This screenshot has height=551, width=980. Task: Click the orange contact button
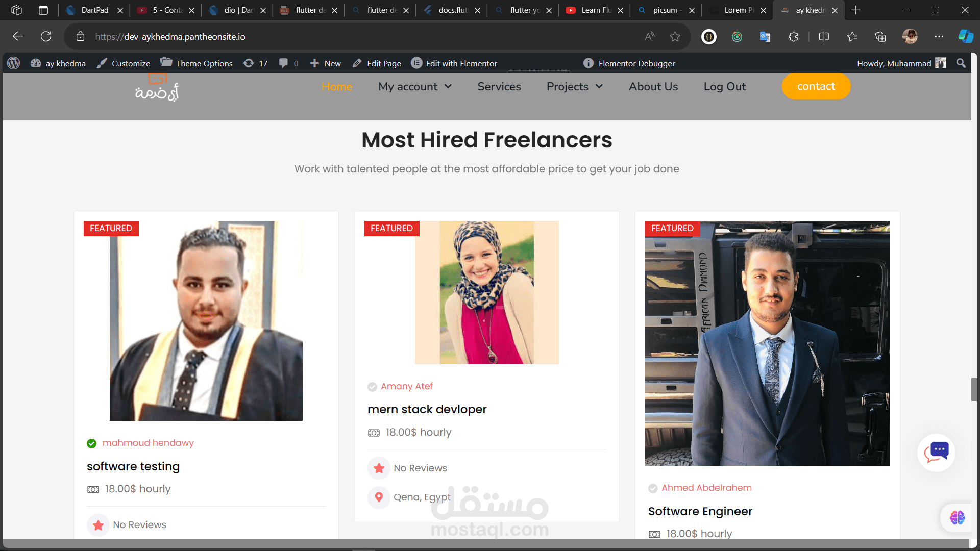tap(816, 87)
